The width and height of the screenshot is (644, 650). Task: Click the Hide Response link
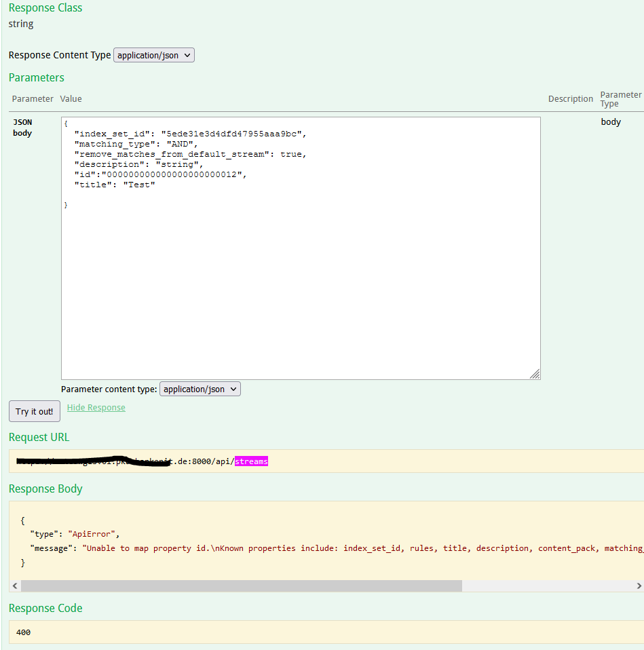tap(96, 407)
